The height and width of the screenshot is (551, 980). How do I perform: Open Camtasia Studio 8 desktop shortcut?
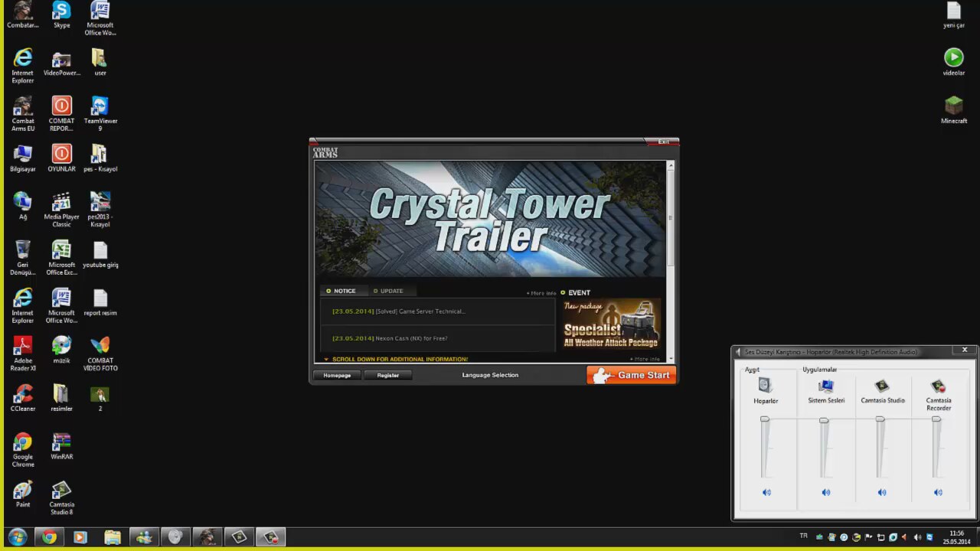pyautogui.click(x=61, y=497)
